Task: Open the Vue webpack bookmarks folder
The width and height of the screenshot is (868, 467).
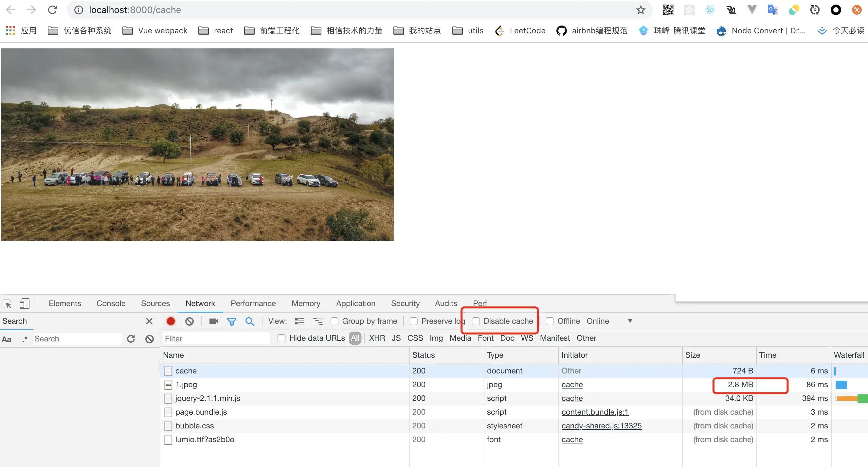Action: [x=155, y=31]
